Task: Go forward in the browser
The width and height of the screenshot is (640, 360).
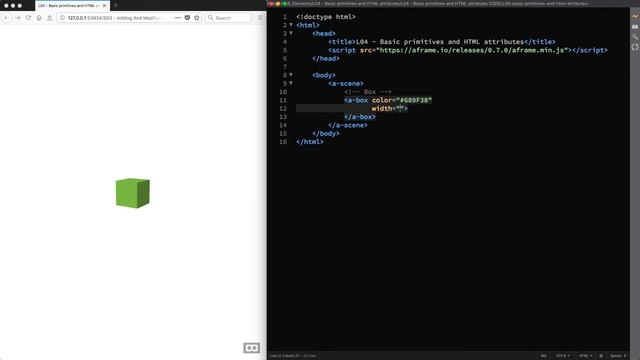Action: click(18, 18)
